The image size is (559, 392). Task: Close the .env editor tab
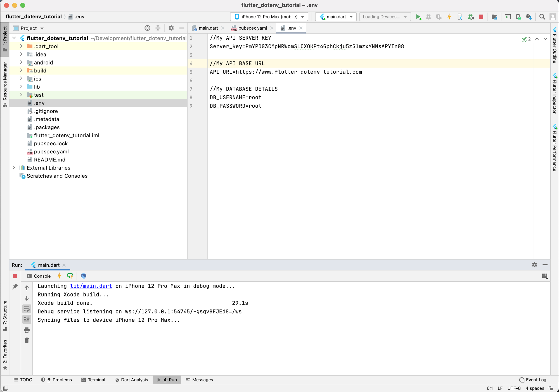301,28
